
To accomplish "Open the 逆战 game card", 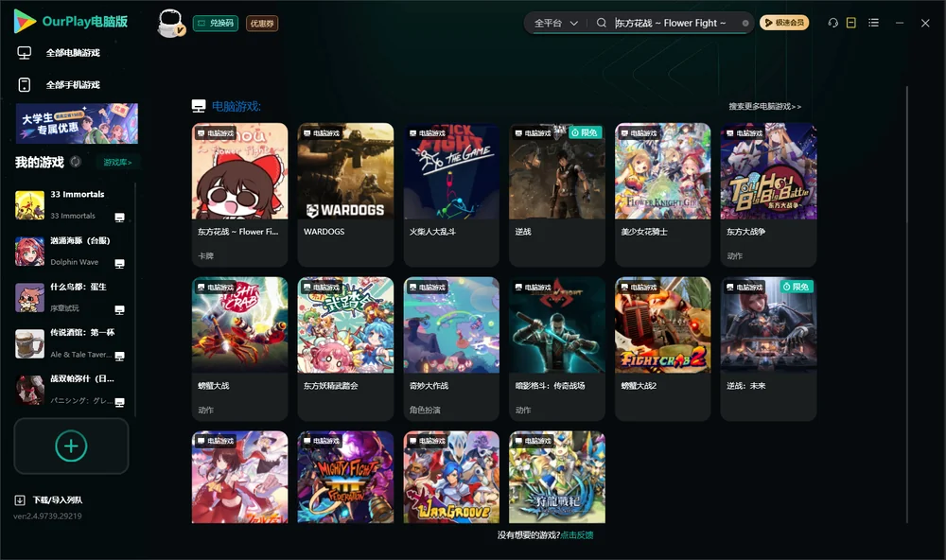I will tap(557, 194).
